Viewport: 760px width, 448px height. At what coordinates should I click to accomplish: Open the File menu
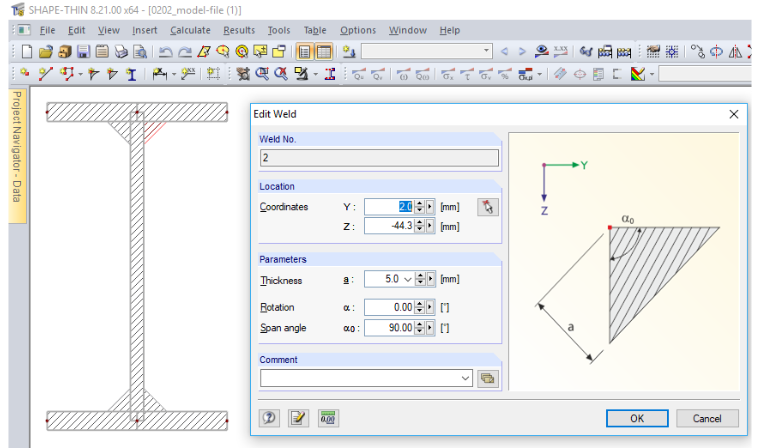[47, 30]
